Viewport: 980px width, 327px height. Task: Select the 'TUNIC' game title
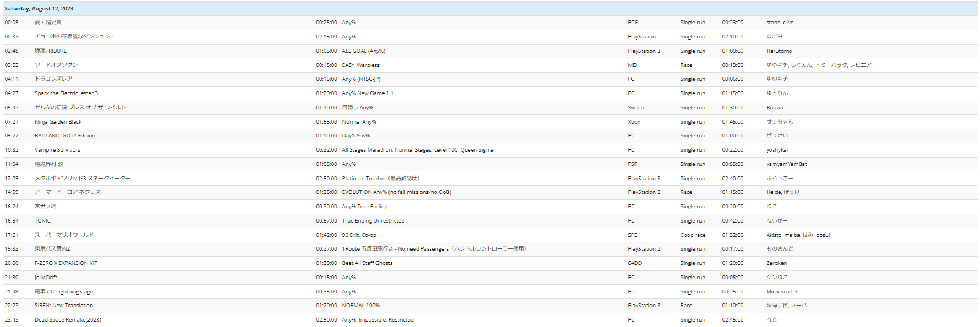tap(42, 221)
